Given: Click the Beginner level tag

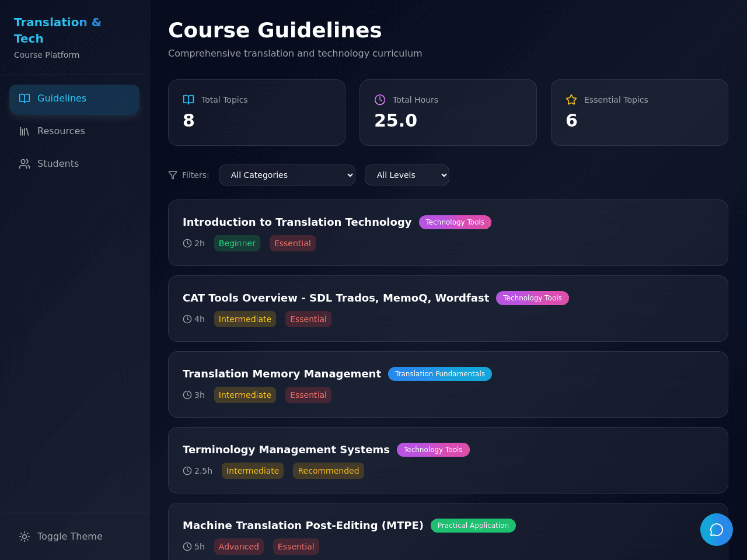Looking at the screenshot, I should tap(237, 243).
